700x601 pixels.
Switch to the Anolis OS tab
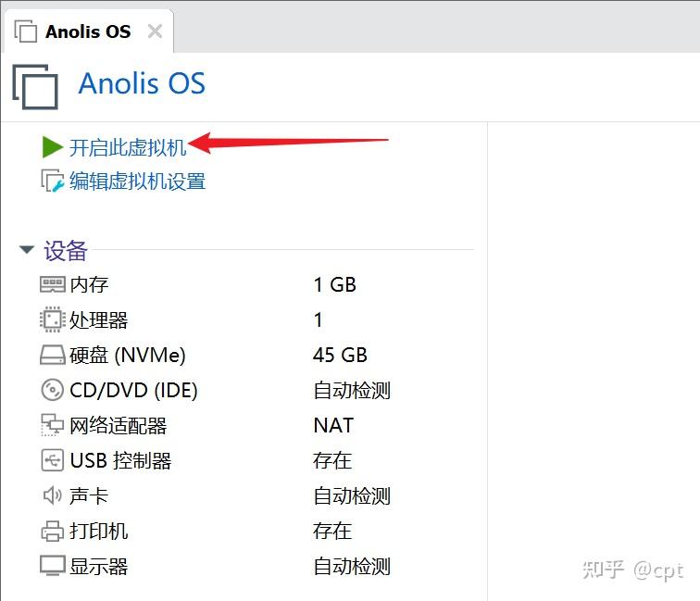pos(88,31)
